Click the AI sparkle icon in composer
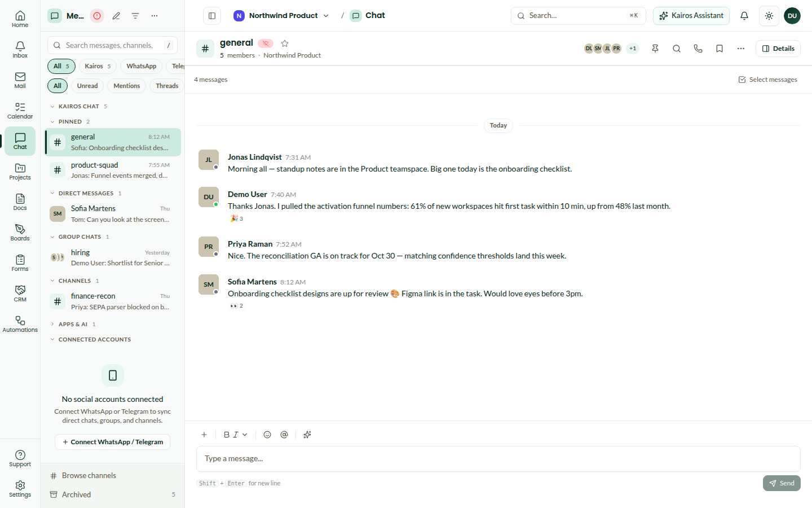812x508 pixels. point(307,435)
